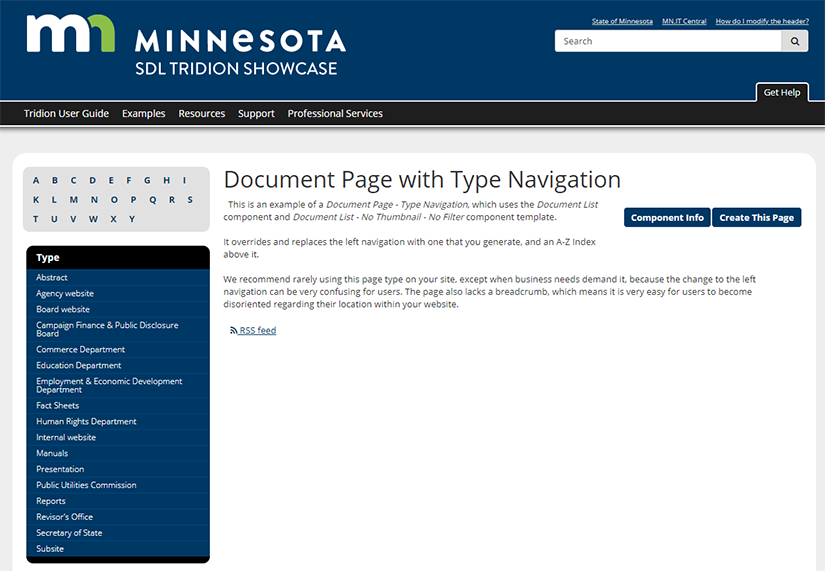Open How do I modify the header link
Screen dimensions: 825x571
[x=762, y=21]
